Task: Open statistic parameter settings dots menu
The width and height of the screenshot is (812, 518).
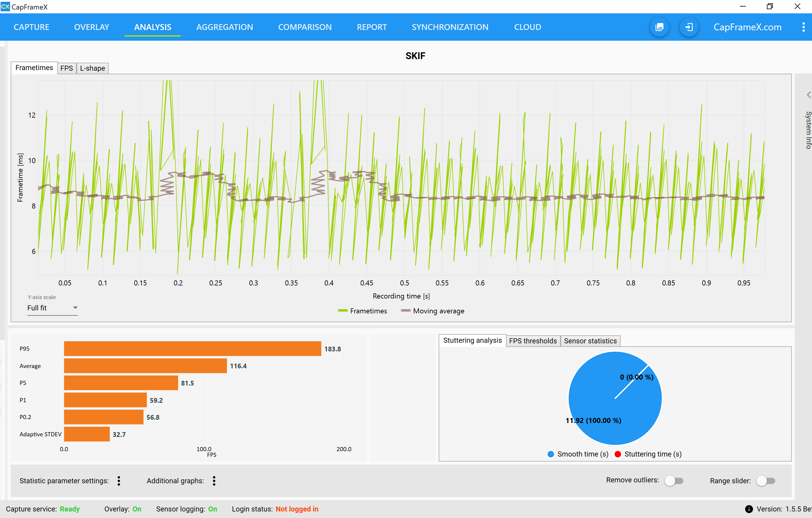Action: click(x=119, y=481)
